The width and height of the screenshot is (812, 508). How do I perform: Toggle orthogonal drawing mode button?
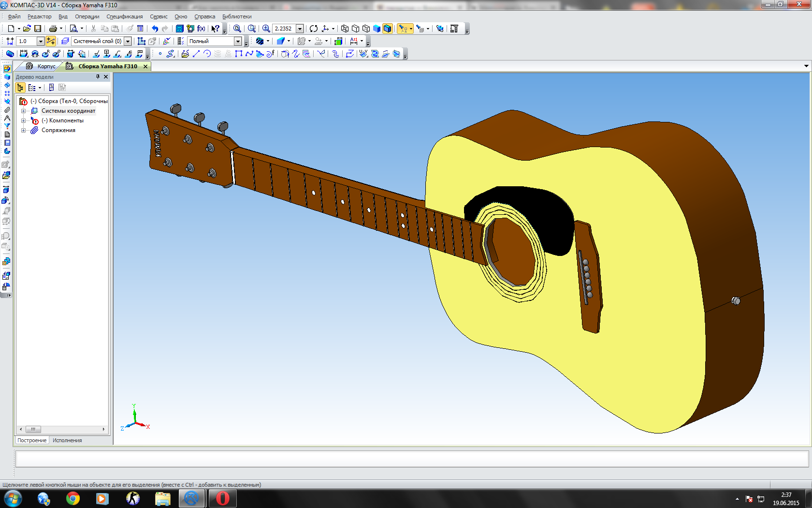51,41
